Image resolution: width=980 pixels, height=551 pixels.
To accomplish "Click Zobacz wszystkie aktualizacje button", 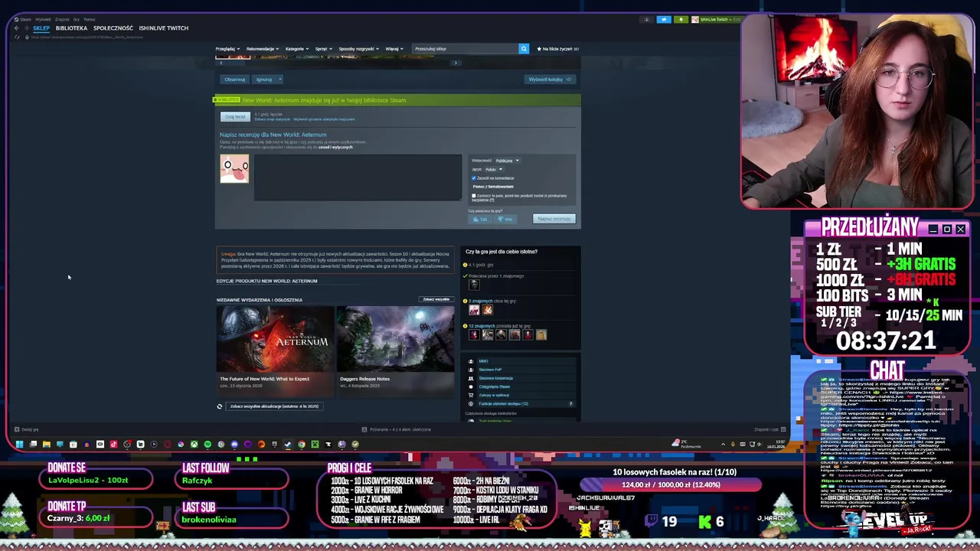I will [x=274, y=406].
